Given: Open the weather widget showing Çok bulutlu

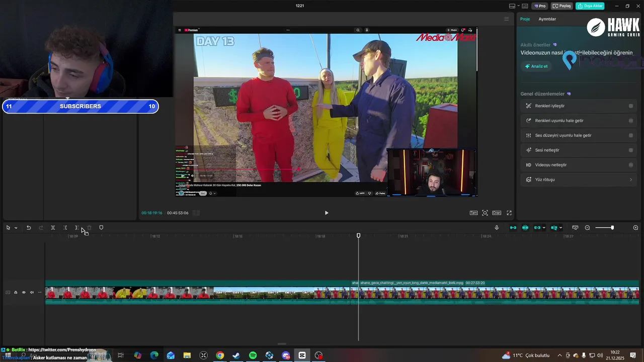Looking at the screenshot, I should [526, 355].
